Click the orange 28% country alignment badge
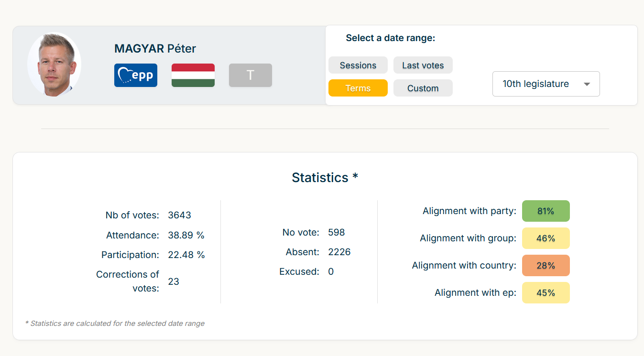The image size is (644, 356). [x=546, y=266]
